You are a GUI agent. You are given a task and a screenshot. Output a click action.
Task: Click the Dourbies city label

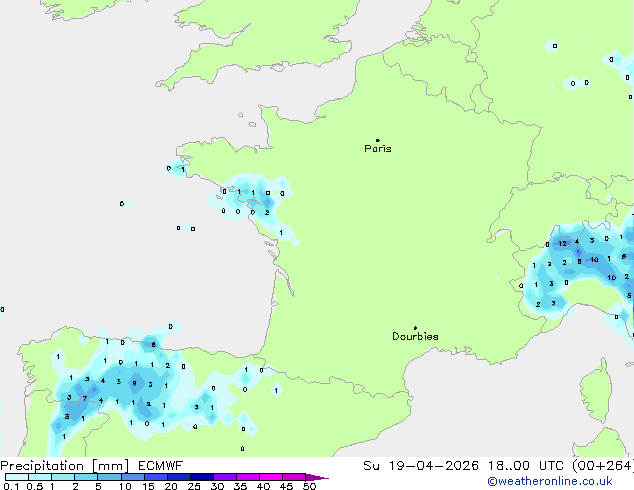click(x=415, y=336)
